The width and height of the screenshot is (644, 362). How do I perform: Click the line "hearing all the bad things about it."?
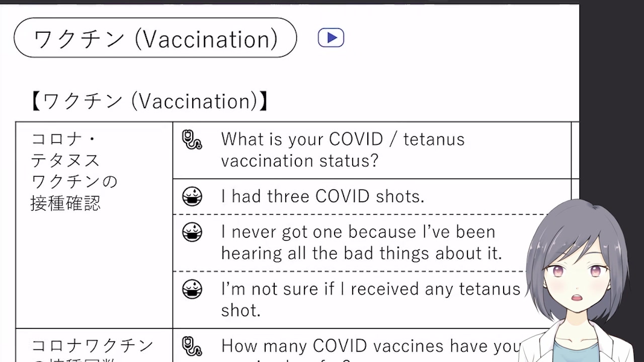(x=361, y=253)
